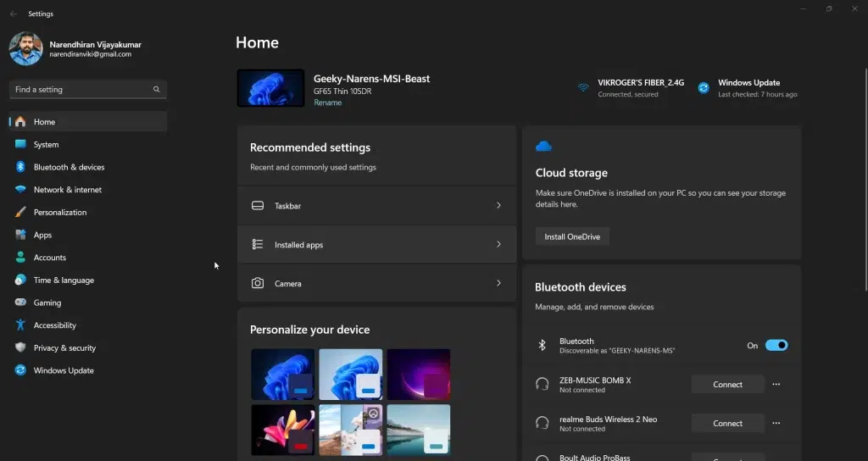Click the 'narendiranviki@gmail.com' account email
Viewport: 868px width, 461px height.
tap(90, 54)
